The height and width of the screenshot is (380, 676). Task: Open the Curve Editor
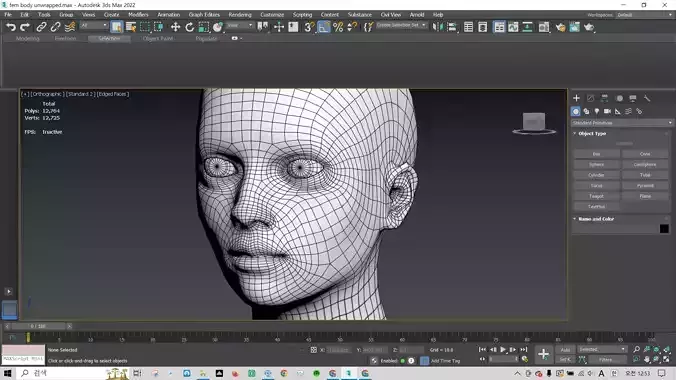click(513, 27)
